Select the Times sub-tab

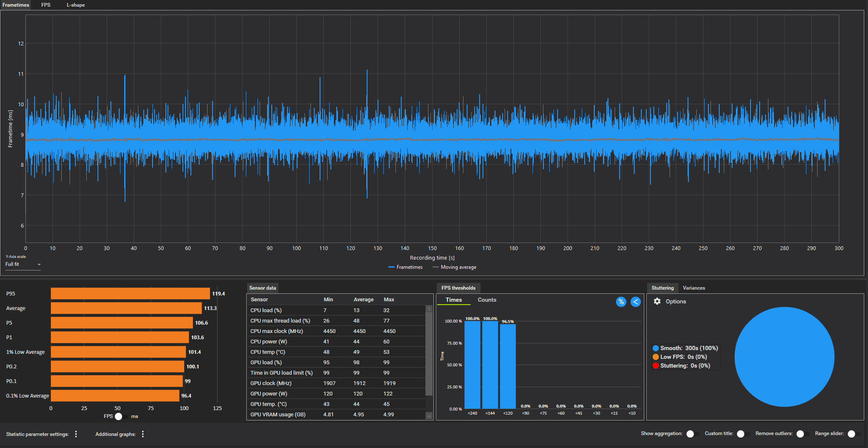454,300
